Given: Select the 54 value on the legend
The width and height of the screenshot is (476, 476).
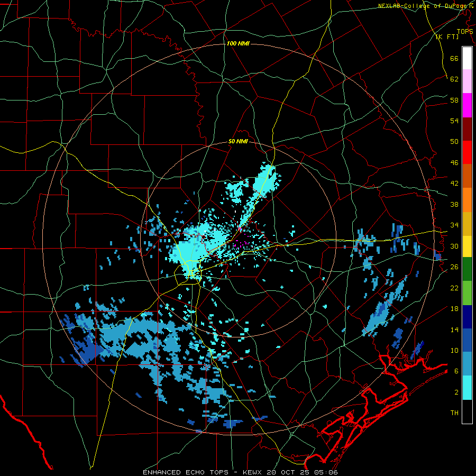Looking at the screenshot, I should coord(454,121).
